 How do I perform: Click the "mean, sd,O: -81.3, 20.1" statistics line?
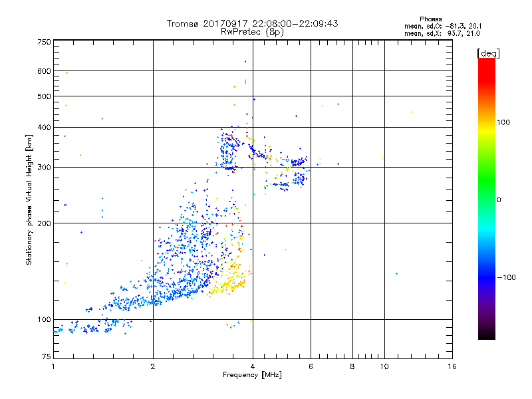443,26
